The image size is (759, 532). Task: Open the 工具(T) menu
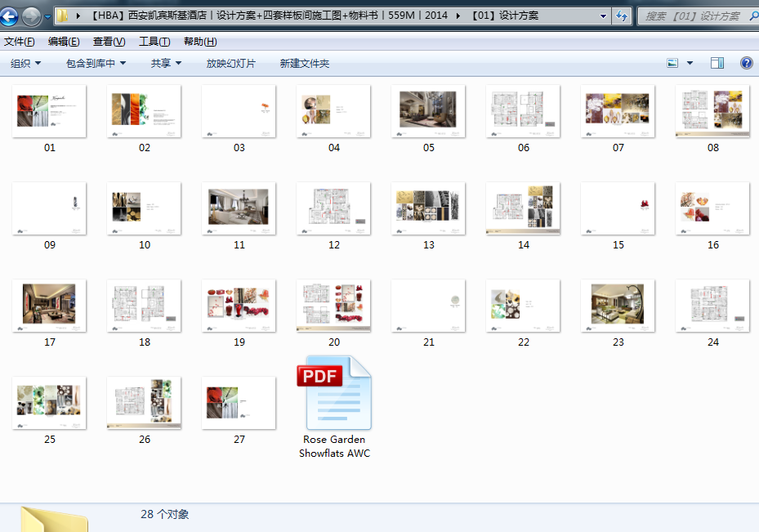coord(154,42)
